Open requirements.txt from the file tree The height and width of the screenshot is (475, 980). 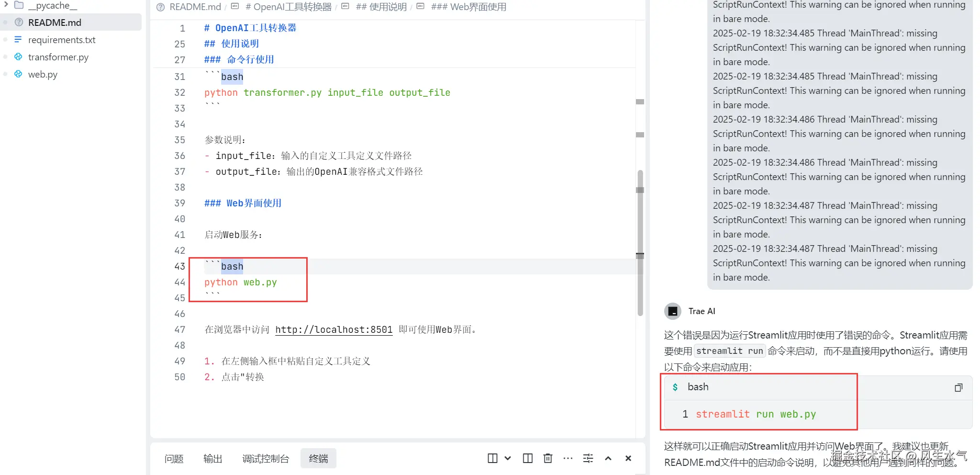pyautogui.click(x=62, y=40)
